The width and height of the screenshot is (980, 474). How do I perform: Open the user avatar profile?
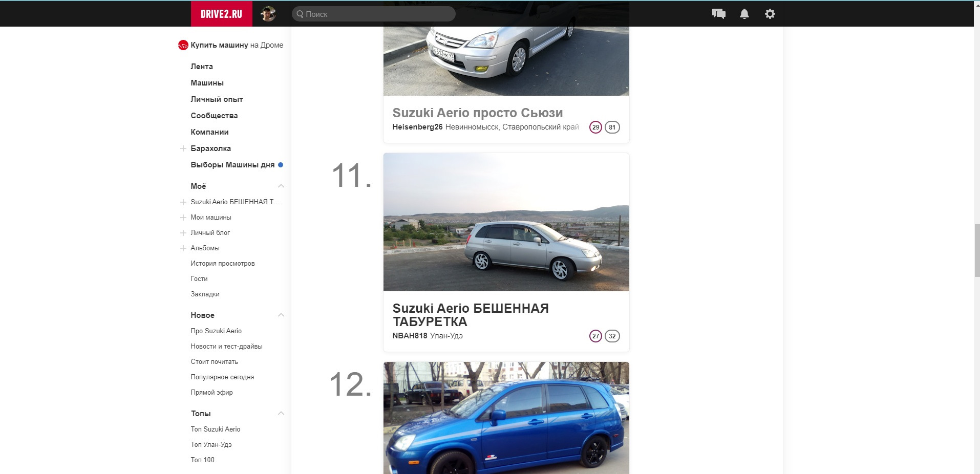pos(268,14)
